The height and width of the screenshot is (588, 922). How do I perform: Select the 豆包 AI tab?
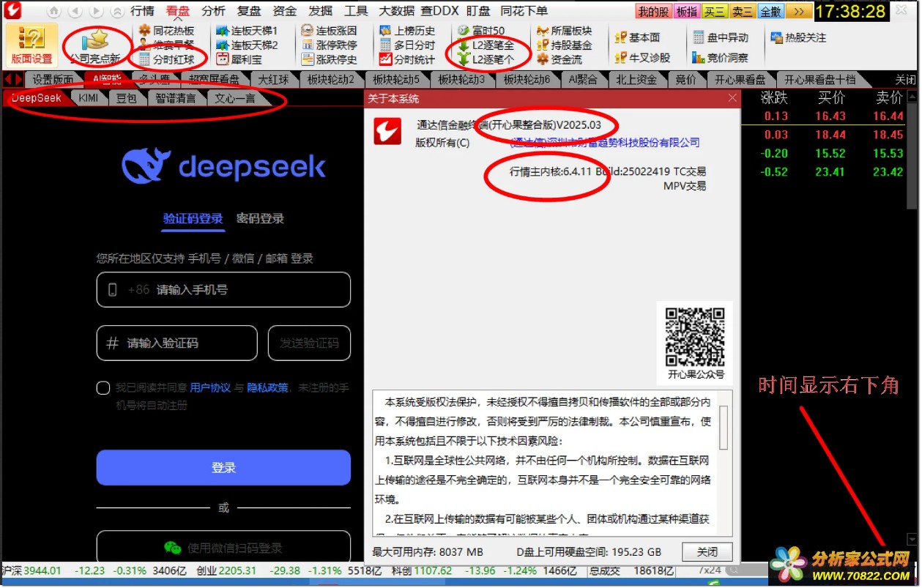coord(127,97)
